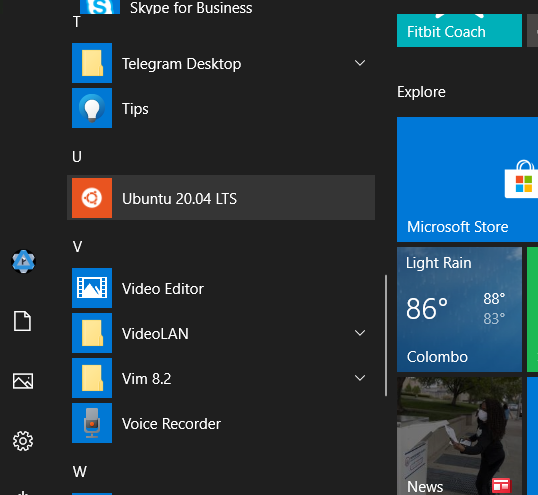Open the Documents icon in sidebar
The height and width of the screenshot is (495, 538).
22,321
